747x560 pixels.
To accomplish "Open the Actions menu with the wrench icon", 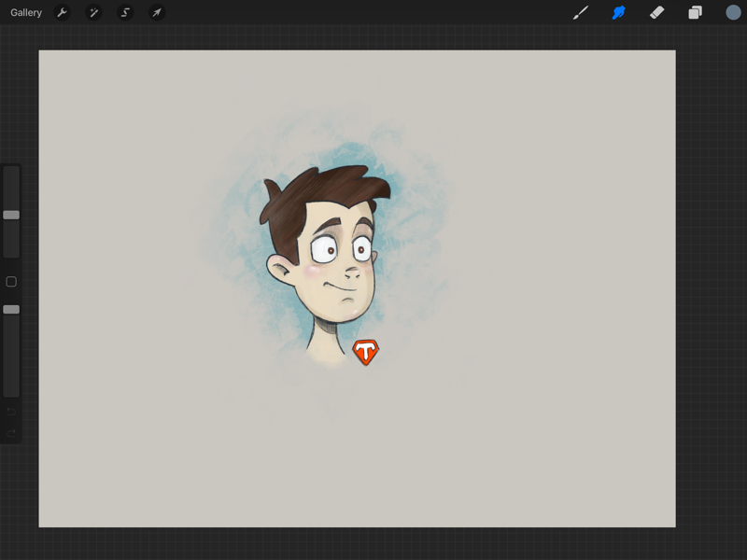I will pyautogui.click(x=61, y=13).
